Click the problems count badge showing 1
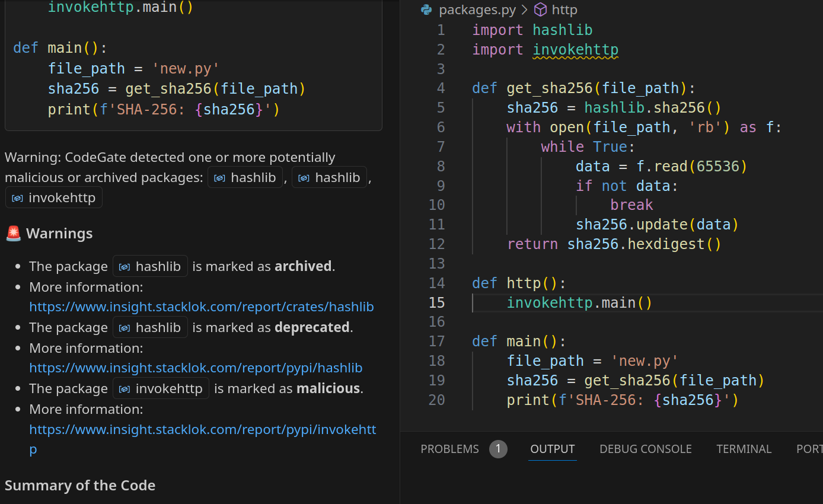Screen dimensions: 823x504 click(498, 449)
